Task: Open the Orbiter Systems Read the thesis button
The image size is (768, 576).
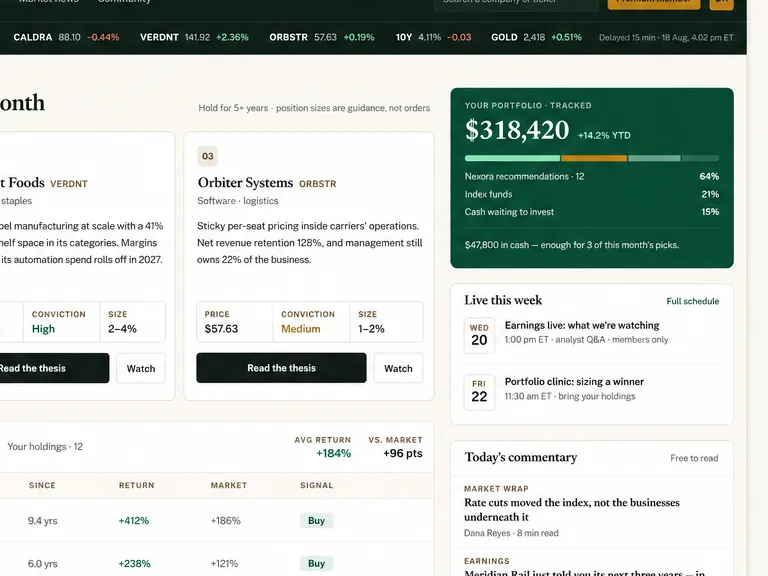Action: [x=281, y=368]
